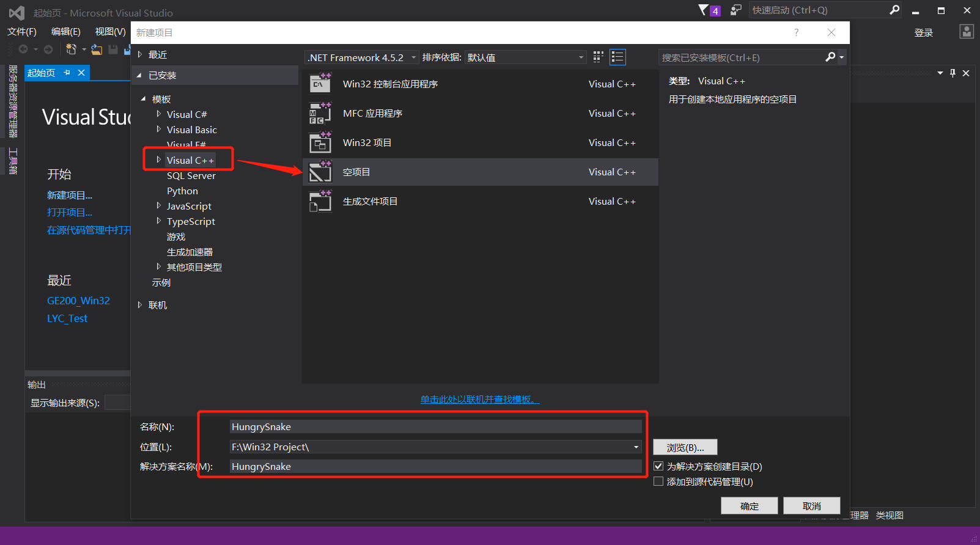980x545 pixels.
Task: Click the 登录 sign-in link
Action: pyautogui.click(x=924, y=33)
